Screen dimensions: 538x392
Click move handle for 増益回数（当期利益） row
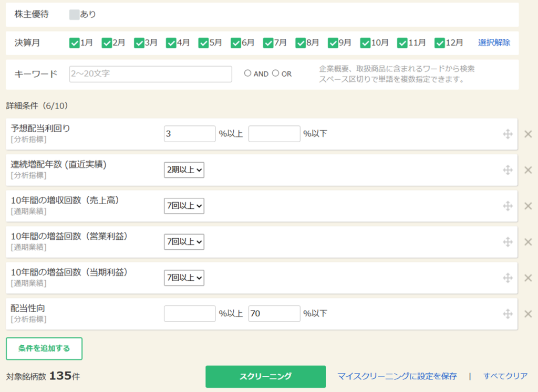tap(508, 278)
